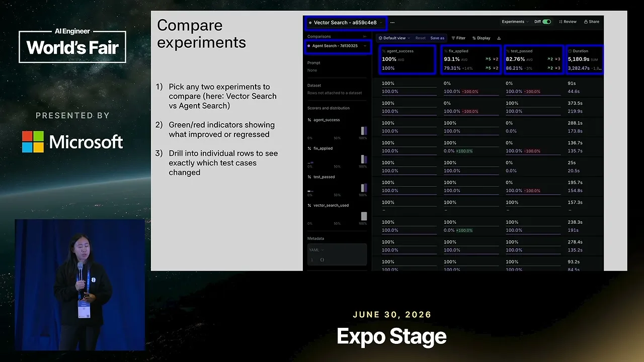
Task: Click the Review button
Action: [x=568, y=22]
